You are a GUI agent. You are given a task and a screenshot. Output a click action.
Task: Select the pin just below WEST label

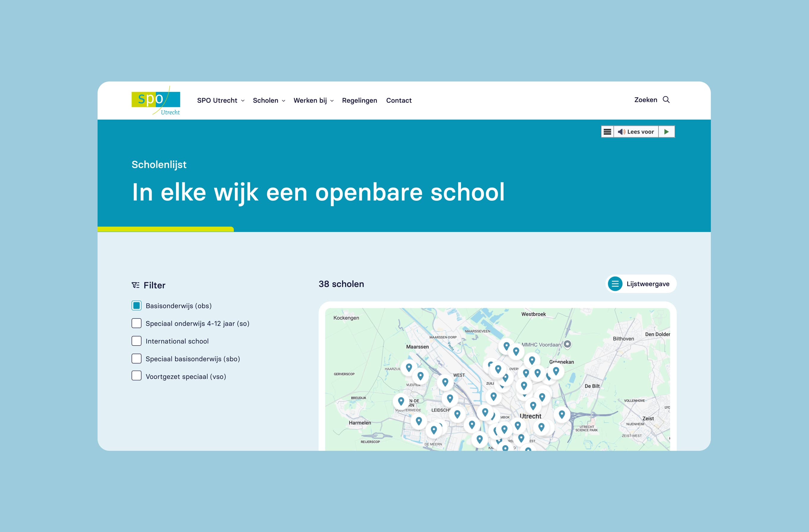click(445, 383)
